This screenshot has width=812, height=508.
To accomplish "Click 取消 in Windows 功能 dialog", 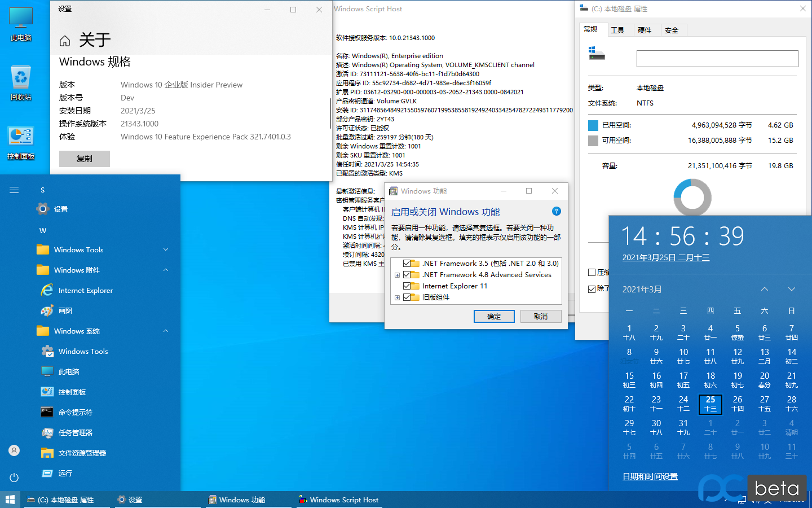I will pyautogui.click(x=541, y=316).
